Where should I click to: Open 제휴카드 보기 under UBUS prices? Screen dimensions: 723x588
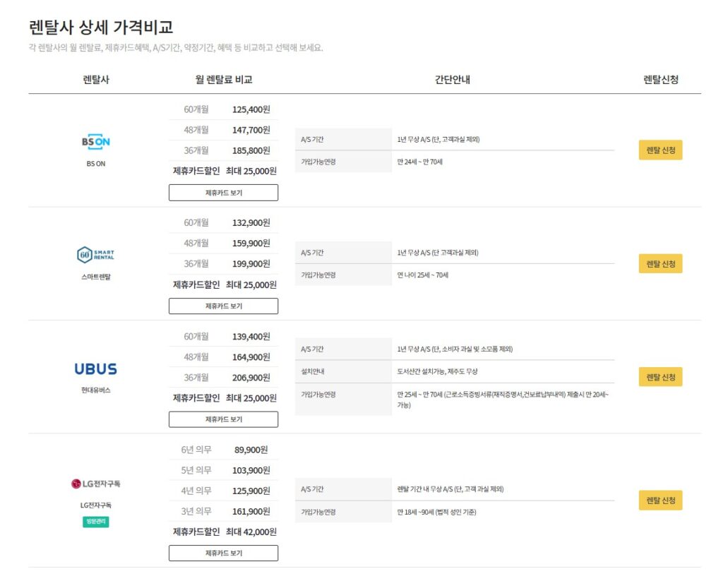(x=223, y=419)
